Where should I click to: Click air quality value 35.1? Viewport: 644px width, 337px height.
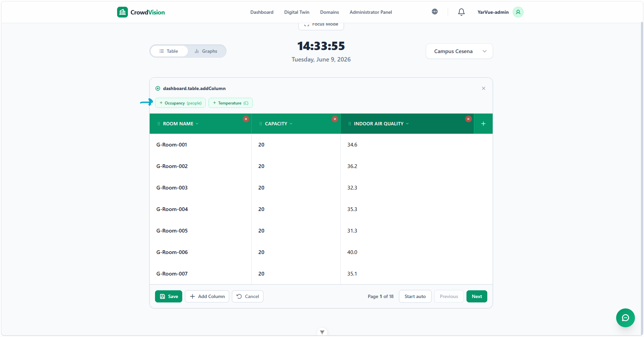pyautogui.click(x=352, y=274)
